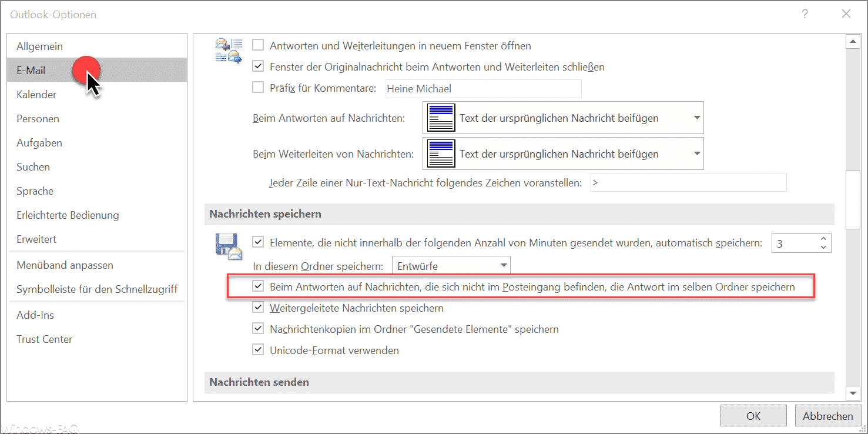Open the Trust Center category

pyautogui.click(x=97, y=339)
